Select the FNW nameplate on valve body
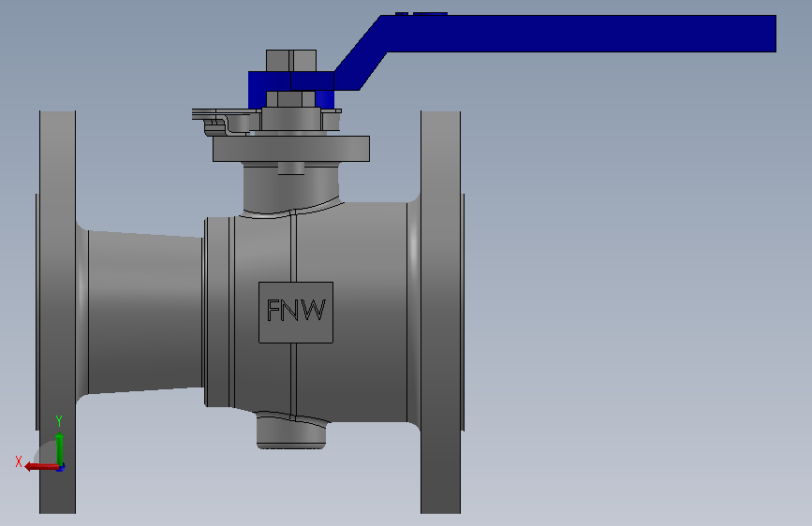Screen dimensions: 812x526 (296, 313)
